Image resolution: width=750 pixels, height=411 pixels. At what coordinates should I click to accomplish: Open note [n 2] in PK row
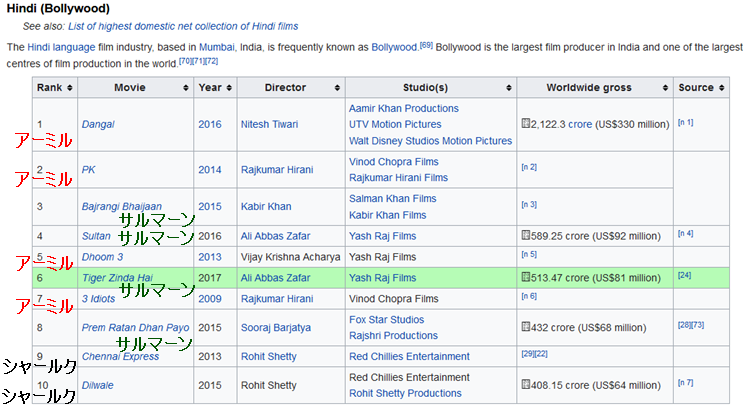tap(529, 167)
